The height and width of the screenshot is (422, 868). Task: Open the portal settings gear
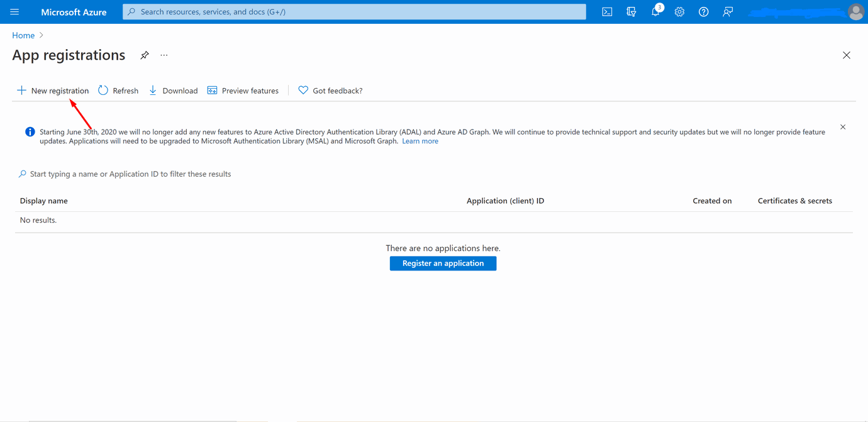[x=679, y=12]
